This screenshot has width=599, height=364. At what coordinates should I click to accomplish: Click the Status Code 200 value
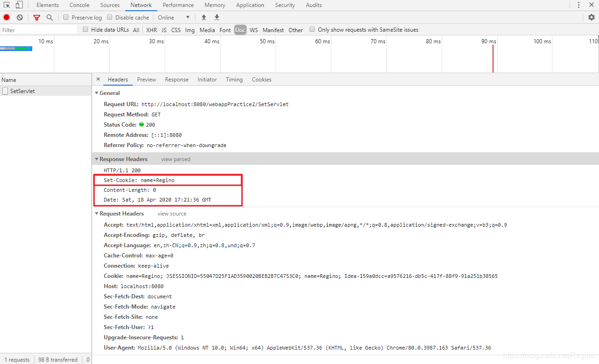[x=150, y=125]
